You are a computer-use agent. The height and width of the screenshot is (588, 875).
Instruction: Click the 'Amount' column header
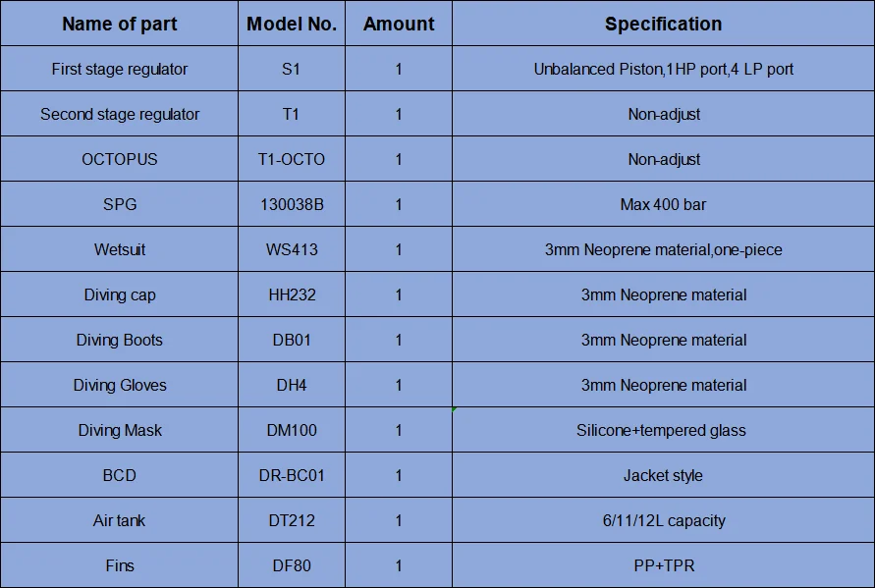click(x=399, y=25)
